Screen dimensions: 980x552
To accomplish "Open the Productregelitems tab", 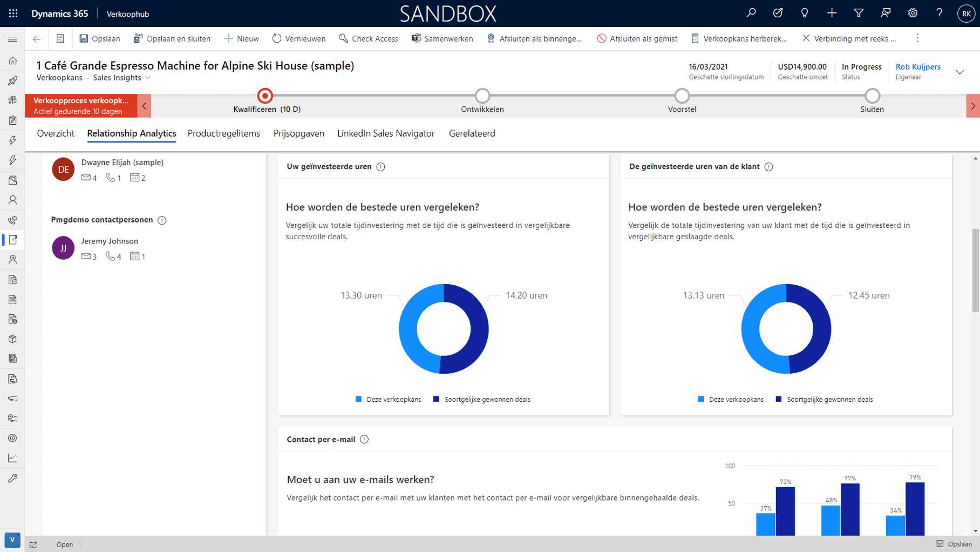I will coord(224,133).
